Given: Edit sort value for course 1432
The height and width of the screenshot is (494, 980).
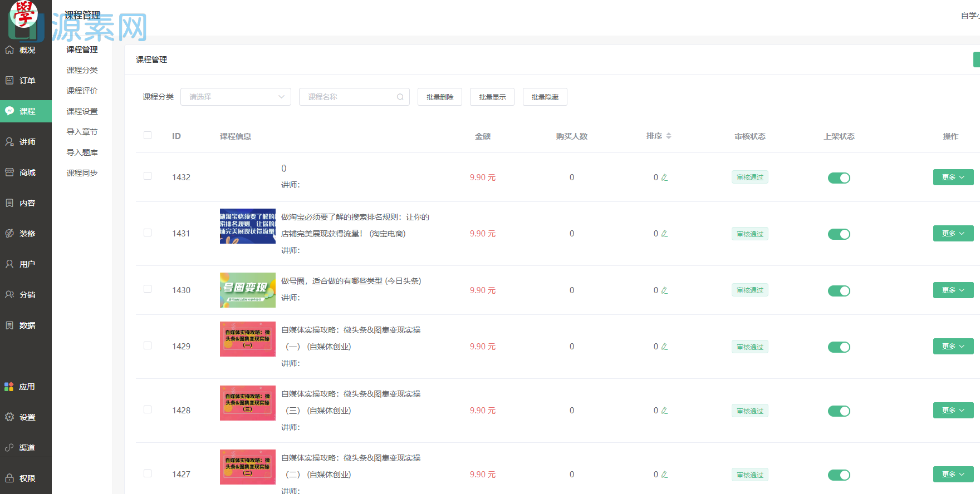Looking at the screenshot, I should [664, 177].
